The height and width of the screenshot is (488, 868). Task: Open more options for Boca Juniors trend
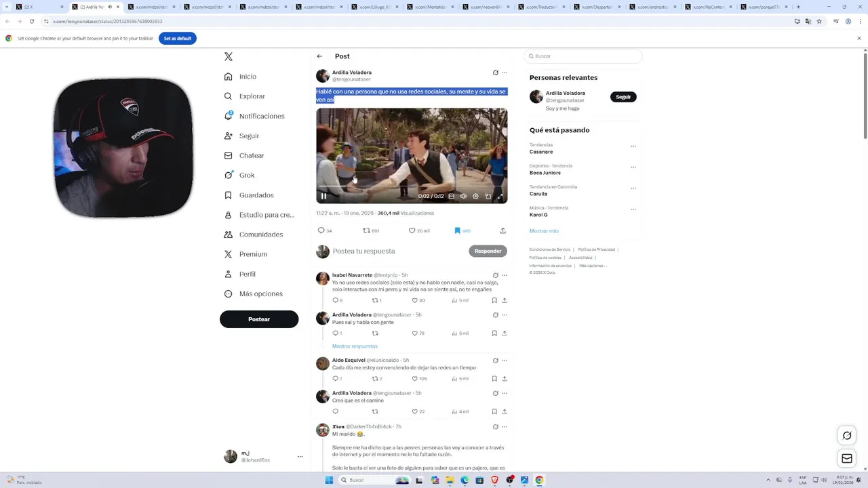point(633,167)
